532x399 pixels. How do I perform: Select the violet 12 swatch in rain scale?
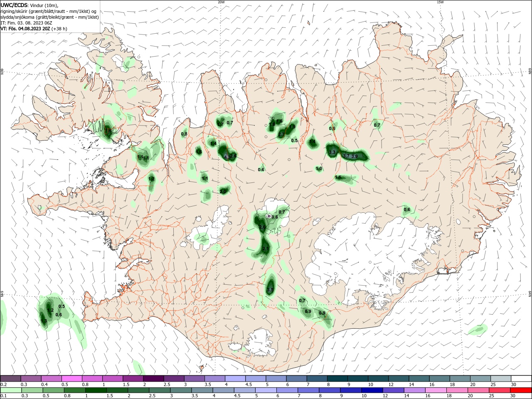point(393,390)
